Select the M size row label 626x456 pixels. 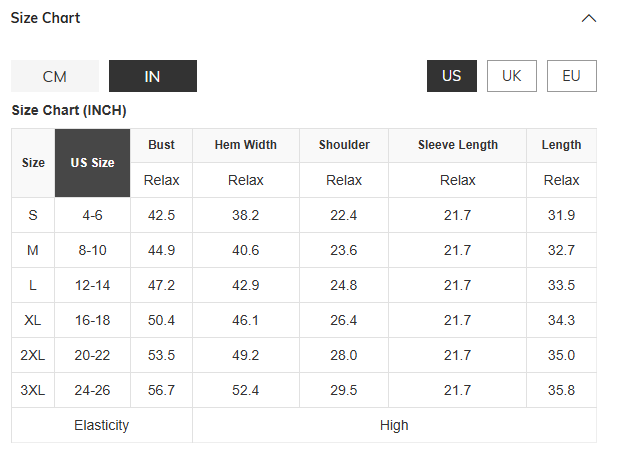(x=33, y=250)
